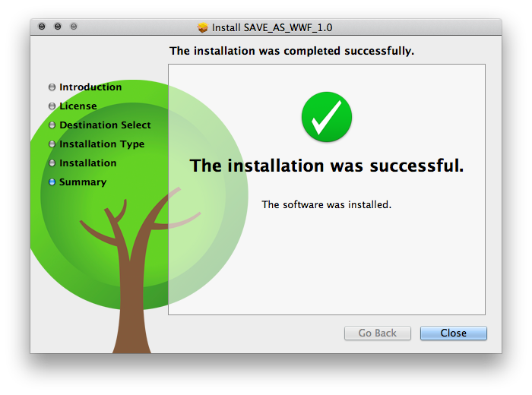This screenshot has height=395, width=532.
Task: Click the License step bullet
Action: (x=52, y=106)
